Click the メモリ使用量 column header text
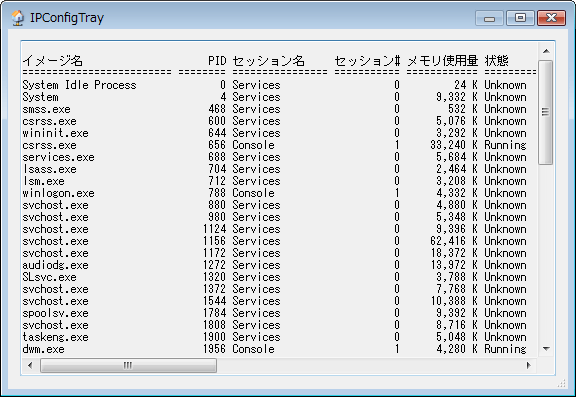 point(442,61)
